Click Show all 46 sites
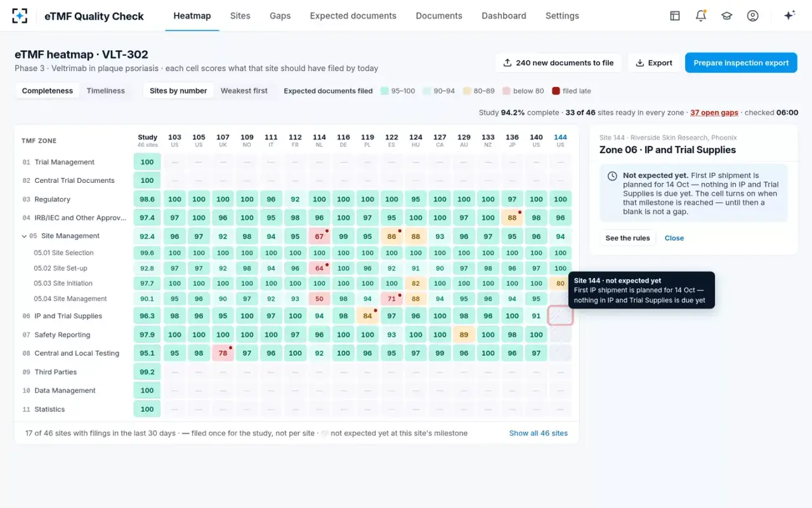The width and height of the screenshot is (812, 508). tap(539, 433)
